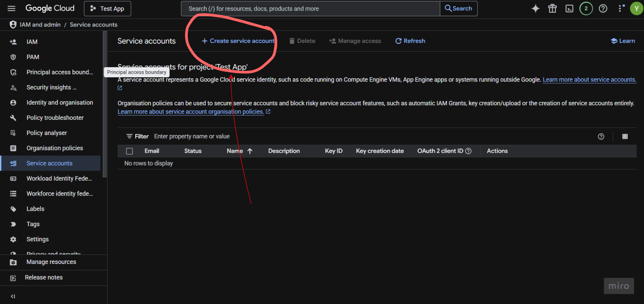This screenshot has width=644, height=304.
Task: Click the Search button
Action: coord(459,9)
